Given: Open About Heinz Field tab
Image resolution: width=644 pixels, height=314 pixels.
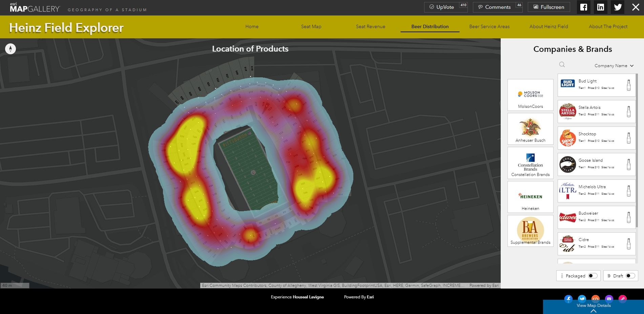Looking at the screenshot, I should pos(549,26).
